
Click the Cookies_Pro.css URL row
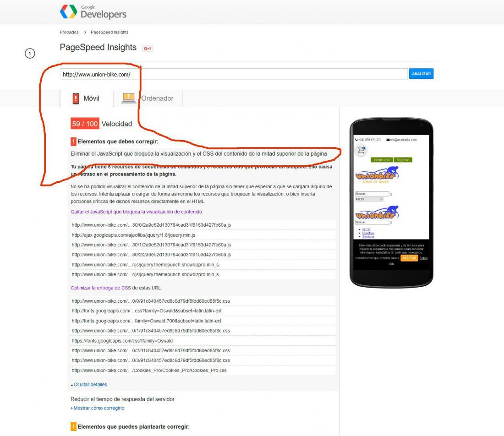[x=203, y=371]
